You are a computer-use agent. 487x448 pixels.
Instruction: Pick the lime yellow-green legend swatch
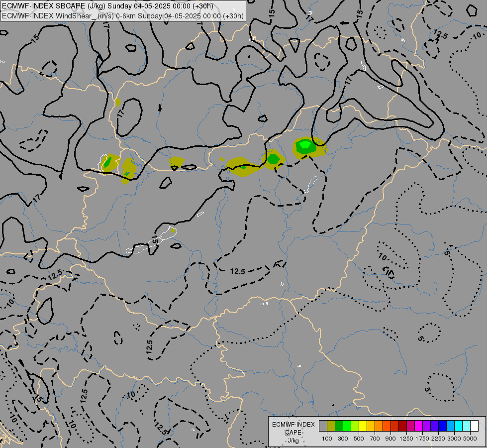(355, 426)
